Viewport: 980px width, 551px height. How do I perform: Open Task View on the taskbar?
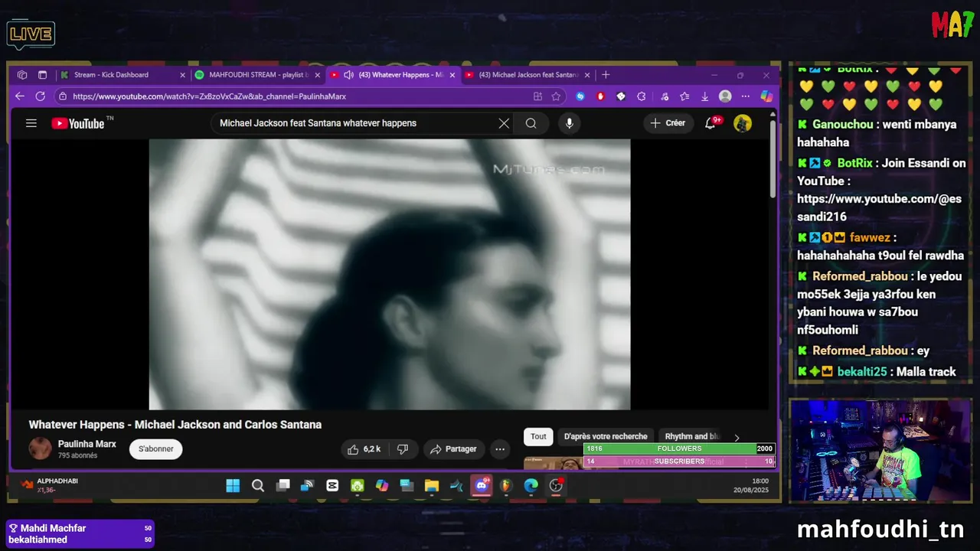[x=283, y=486]
